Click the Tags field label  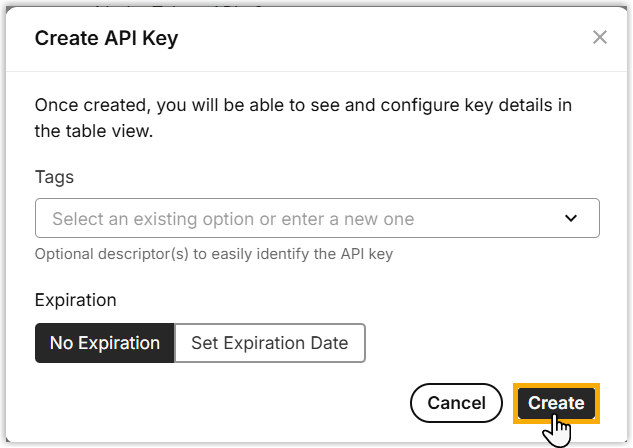point(54,177)
